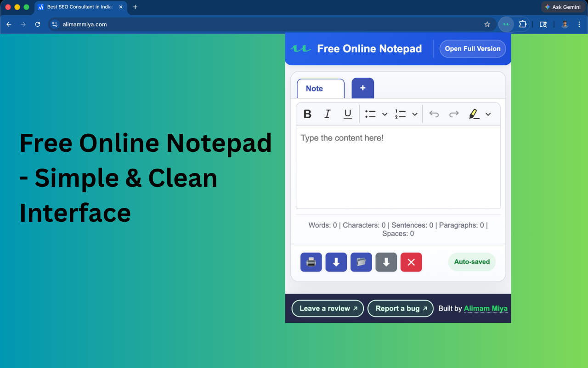
Task: Open a file with folder button
Action: click(x=361, y=262)
